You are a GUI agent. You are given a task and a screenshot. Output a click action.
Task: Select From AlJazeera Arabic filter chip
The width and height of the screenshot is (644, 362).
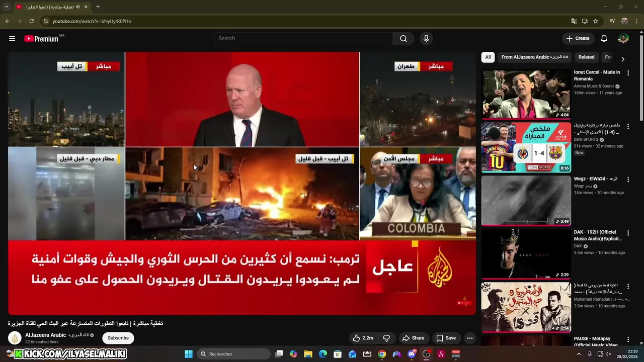(x=534, y=57)
